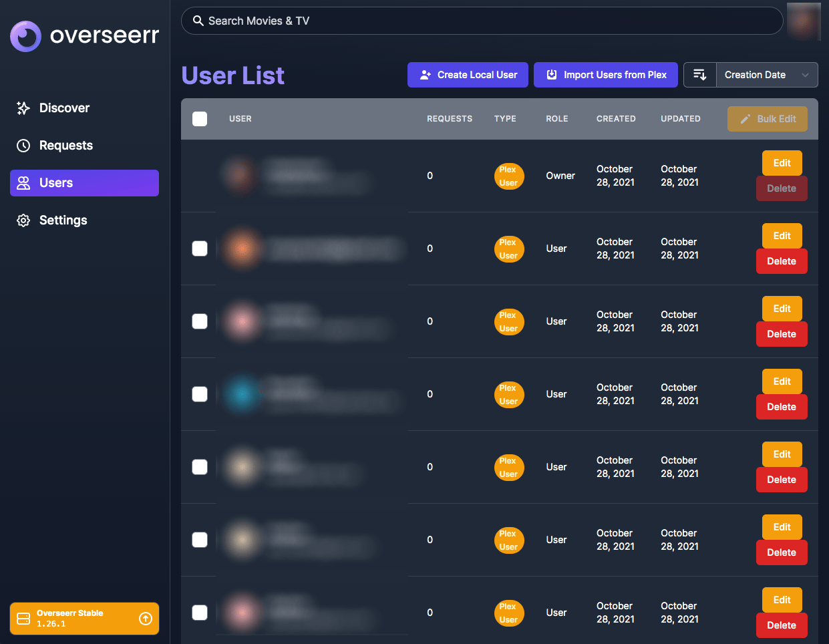Click the Discover sparkle icon in sidebar
This screenshot has height=644, width=829.
23,108
